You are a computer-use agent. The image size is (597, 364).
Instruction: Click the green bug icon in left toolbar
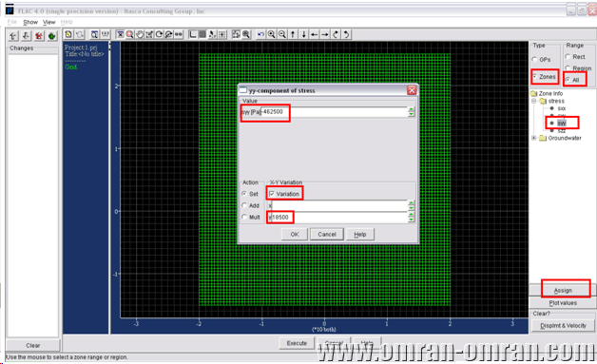(x=51, y=36)
